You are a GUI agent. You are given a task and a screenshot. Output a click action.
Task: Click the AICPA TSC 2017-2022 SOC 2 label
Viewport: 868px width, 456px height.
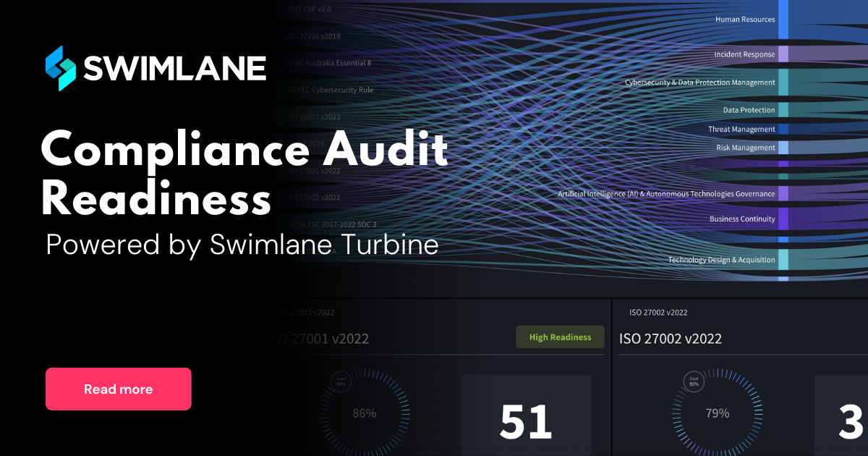point(331,224)
